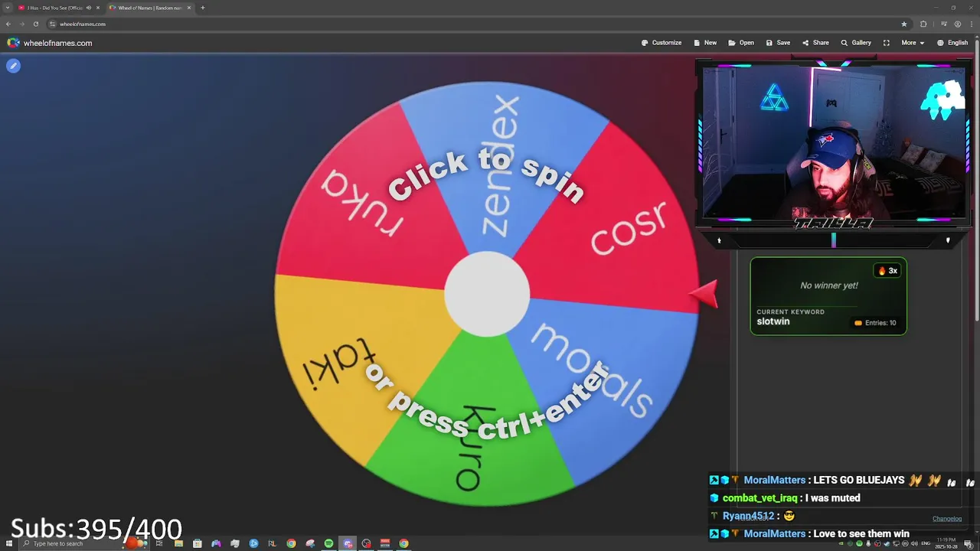Screen dimensions: 980x551
Task: Click combat_vet_iraq chat message
Action: point(786,498)
